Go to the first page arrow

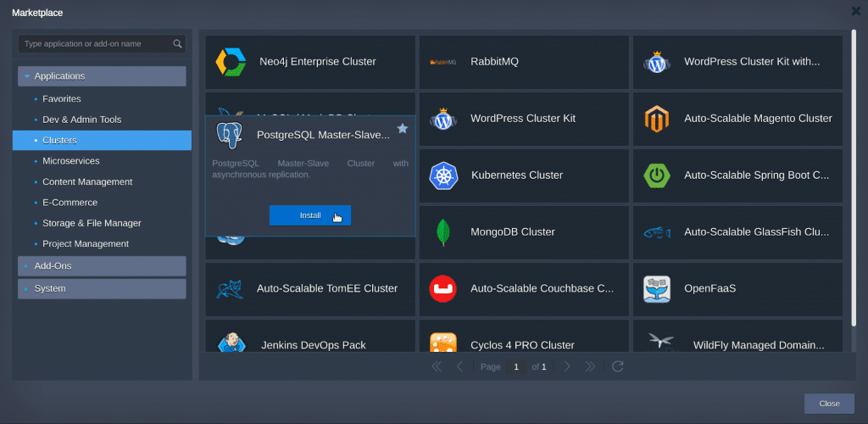(437, 366)
